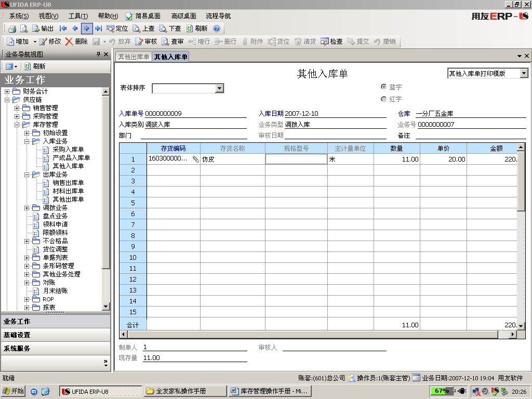Image resolution: width=532 pixels, height=399 pixels.
Task: Expand the 单据列表 tree node
Action: pyautogui.click(x=27, y=258)
